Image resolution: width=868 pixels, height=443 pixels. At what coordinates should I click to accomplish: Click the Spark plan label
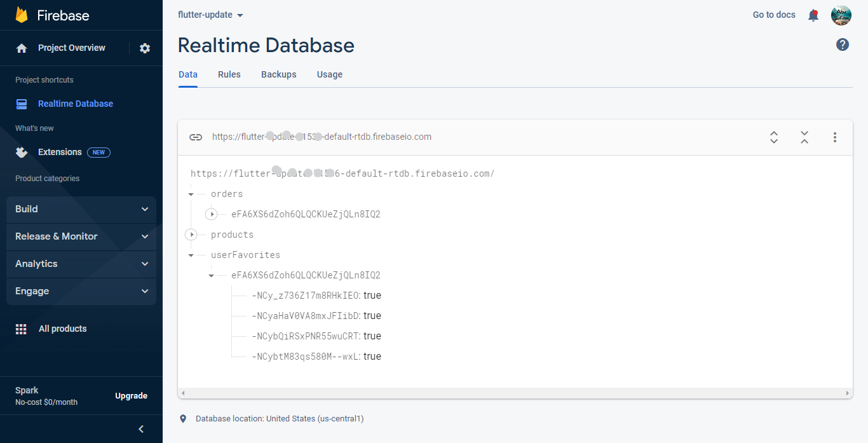27,390
